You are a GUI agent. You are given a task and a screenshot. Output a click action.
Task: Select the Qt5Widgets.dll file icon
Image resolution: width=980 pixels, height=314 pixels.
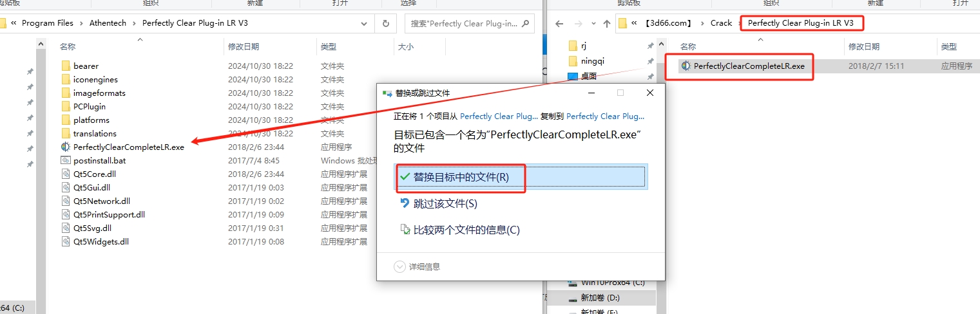[x=65, y=241]
